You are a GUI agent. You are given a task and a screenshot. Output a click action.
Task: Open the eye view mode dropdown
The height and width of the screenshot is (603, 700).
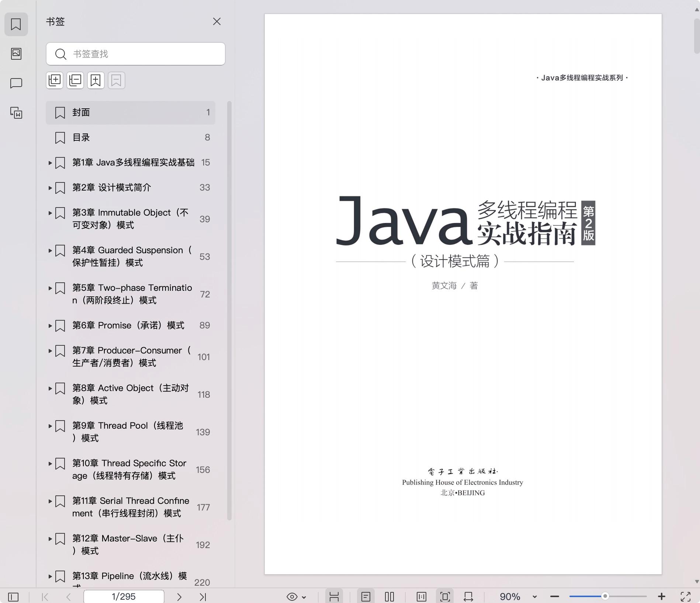click(296, 597)
